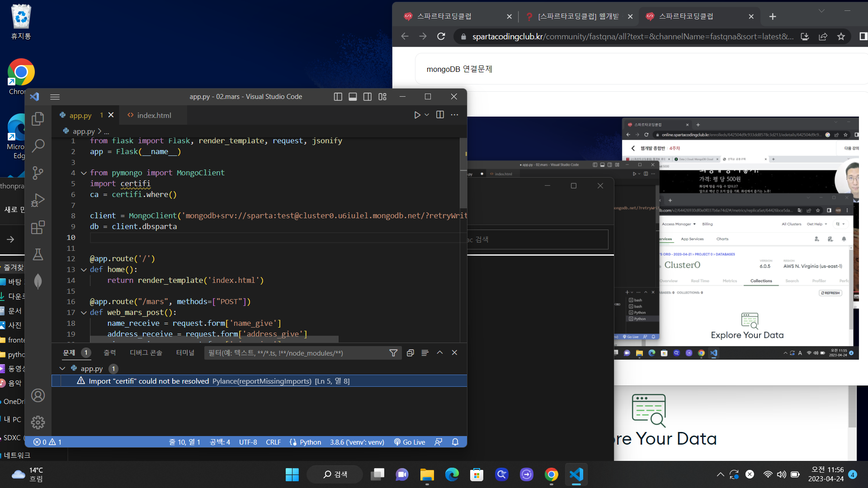Open the Explorer view in VS Code

pyautogui.click(x=38, y=119)
